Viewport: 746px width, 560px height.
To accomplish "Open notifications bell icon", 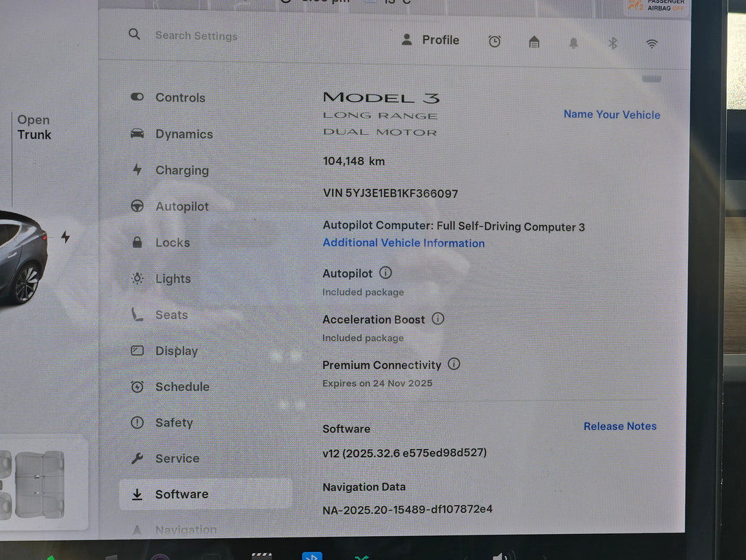I will (574, 43).
